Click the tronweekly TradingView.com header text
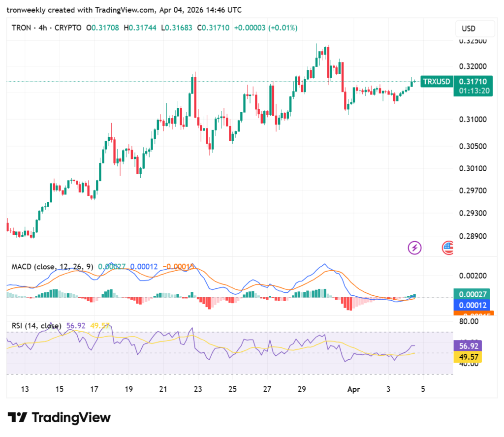The width and height of the screenshot is (504, 437). [x=124, y=10]
